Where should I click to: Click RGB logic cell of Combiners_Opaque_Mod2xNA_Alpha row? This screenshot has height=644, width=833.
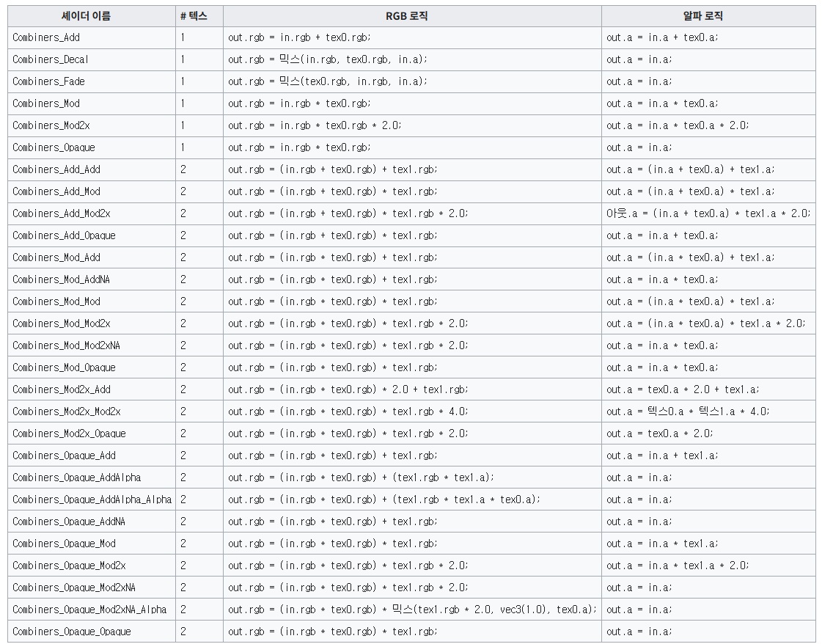click(412, 610)
